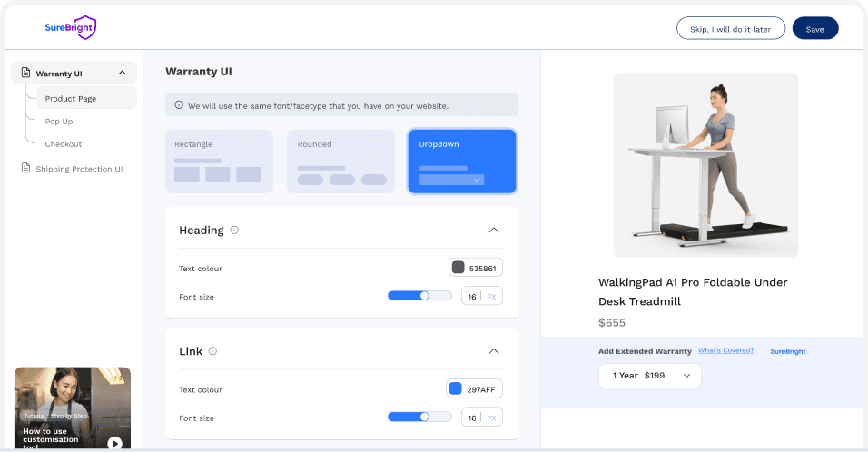Open the Pop Up sidebar item
The height and width of the screenshot is (452, 868).
(x=59, y=121)
